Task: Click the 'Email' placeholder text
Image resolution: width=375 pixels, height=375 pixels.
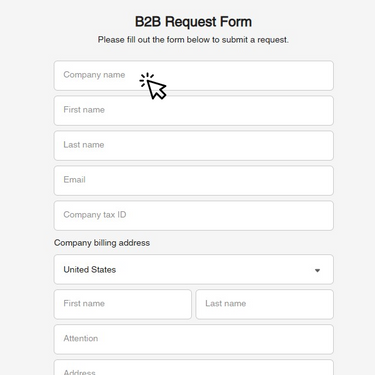Action: [x=74, y=180]
